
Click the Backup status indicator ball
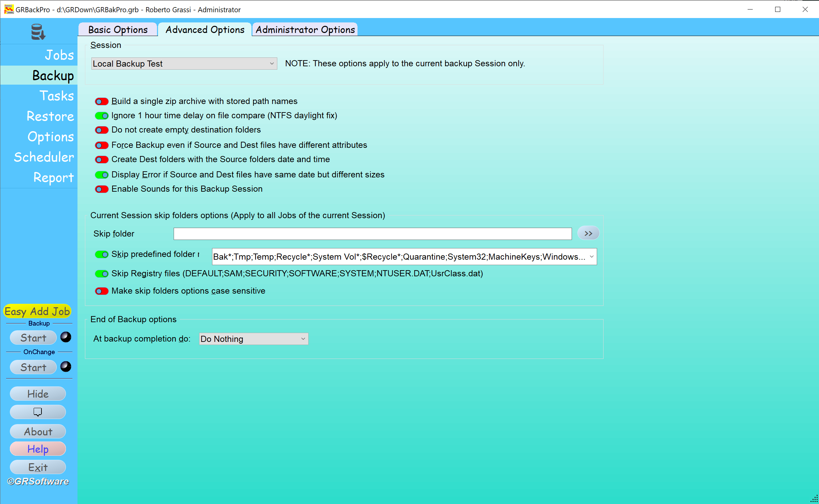66,337
